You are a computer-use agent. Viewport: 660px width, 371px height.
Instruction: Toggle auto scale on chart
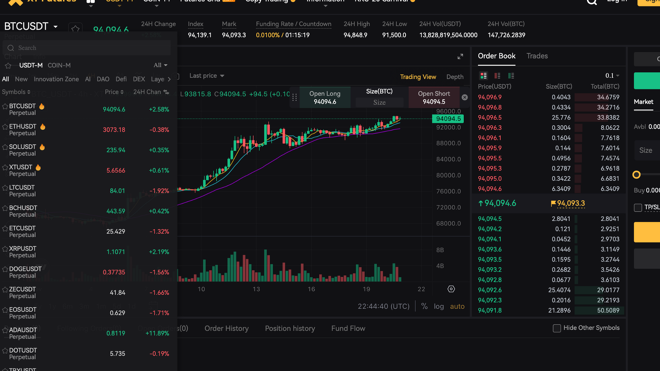pyautogui.click(x=457, y=307)
